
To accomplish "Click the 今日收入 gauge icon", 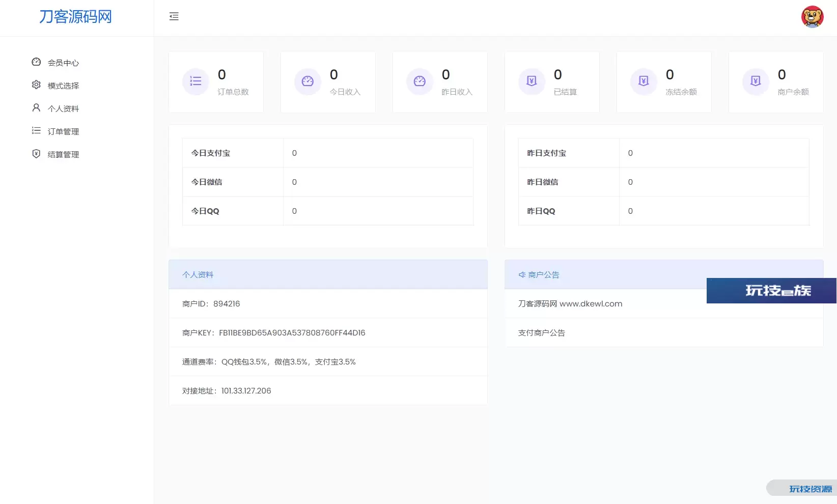I will click(308, 81).
